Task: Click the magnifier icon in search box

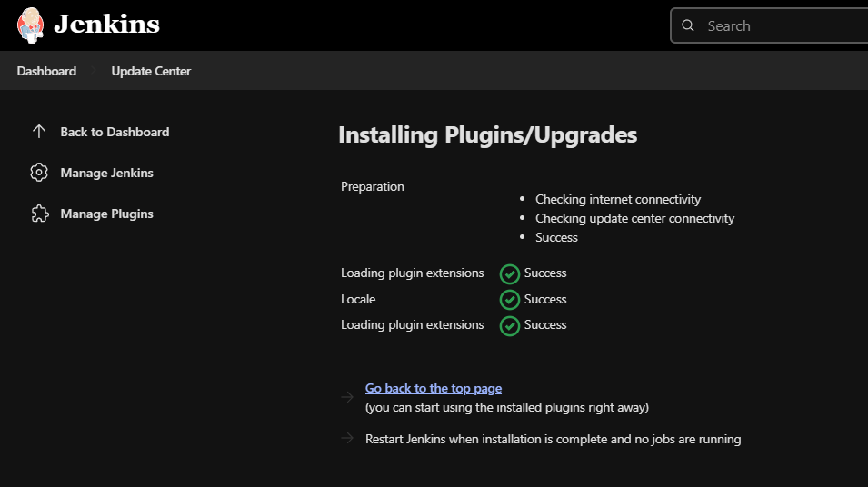Action: tap(688, 25)
